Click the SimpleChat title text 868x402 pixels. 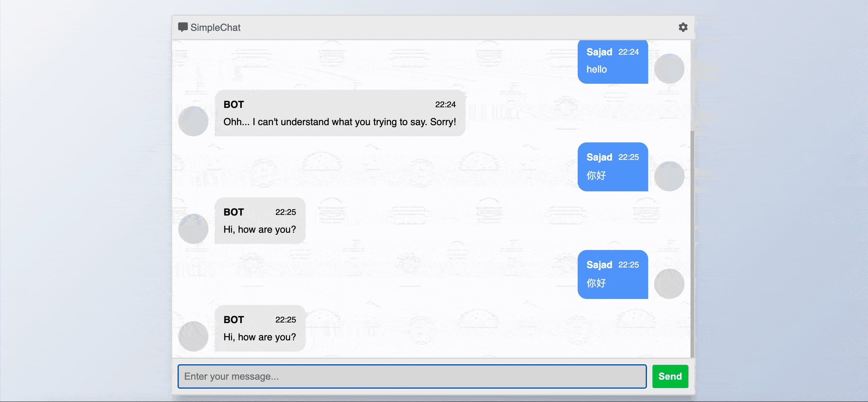[x=215, y=28]
